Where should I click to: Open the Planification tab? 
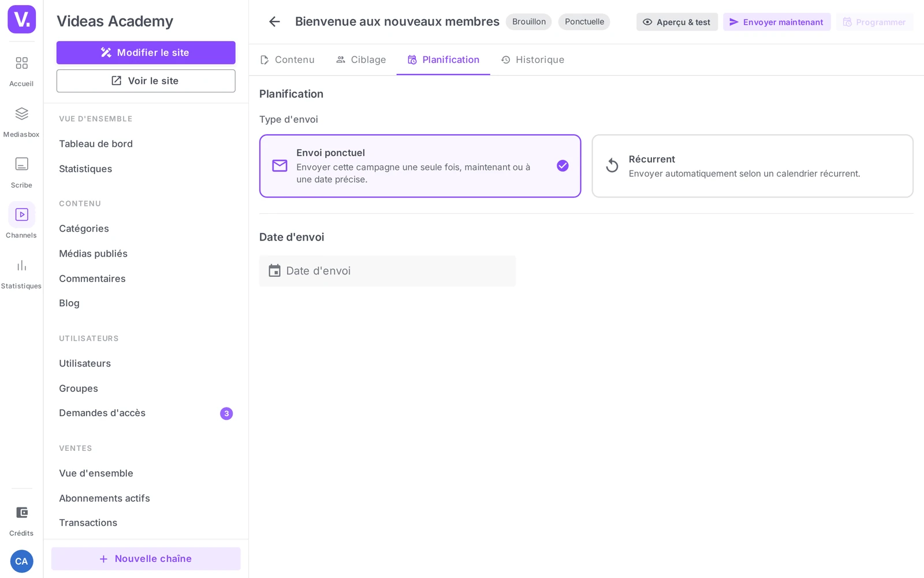[x=443, y=60]
